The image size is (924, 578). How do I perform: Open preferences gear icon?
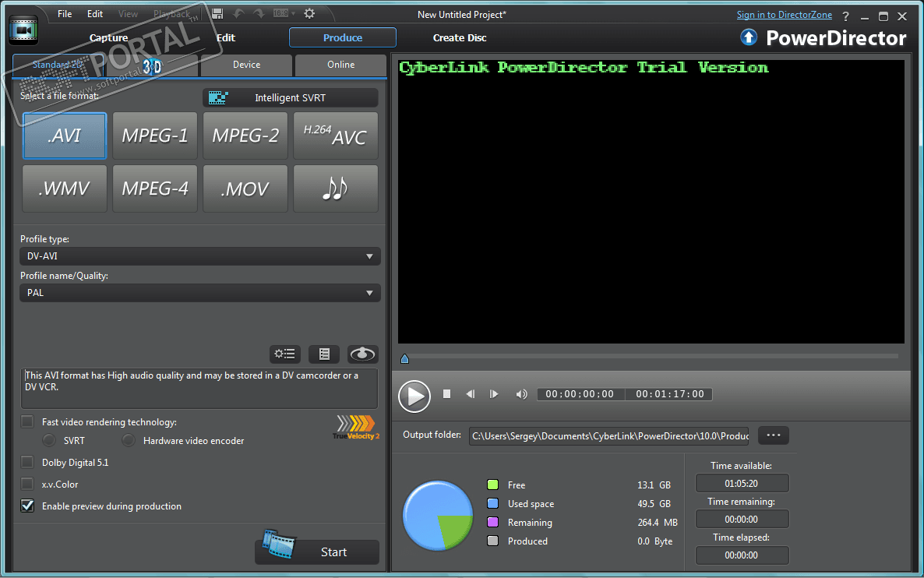click(x=309, y=13)
